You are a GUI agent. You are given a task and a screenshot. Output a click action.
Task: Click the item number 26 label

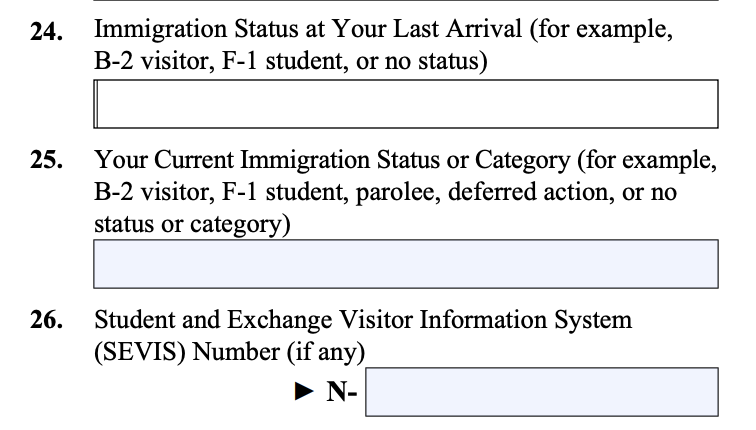tap(46, 320)
